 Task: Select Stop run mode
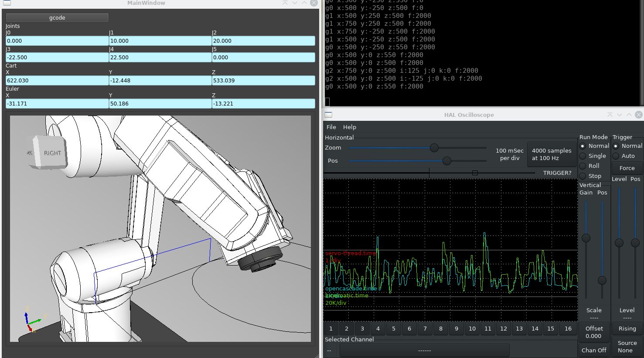(x=583, y=176)
